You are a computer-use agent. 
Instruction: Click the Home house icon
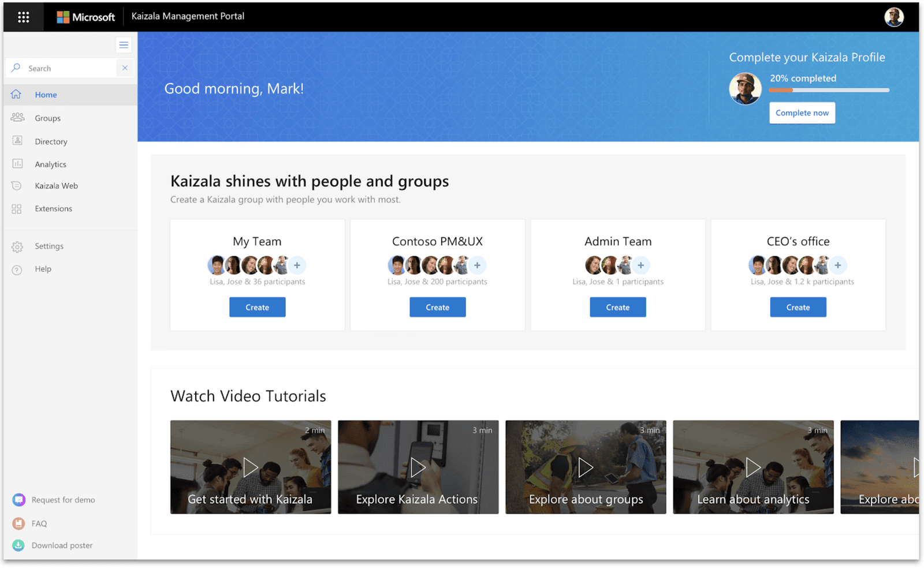16,94
